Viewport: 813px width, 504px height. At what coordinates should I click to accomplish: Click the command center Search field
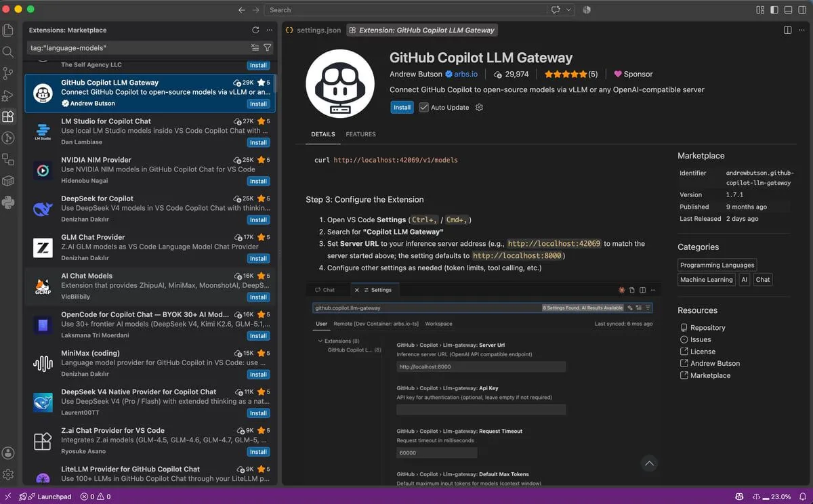pyautogui.click(x=405, y=10)
